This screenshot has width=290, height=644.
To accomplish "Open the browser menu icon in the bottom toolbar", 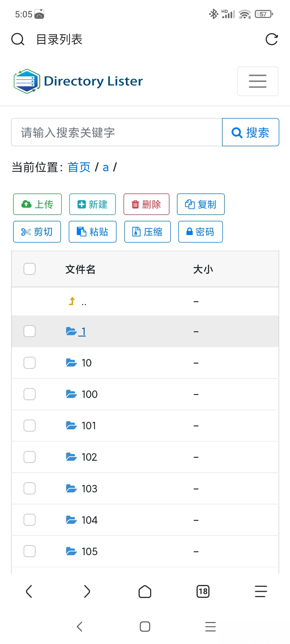I will [261, 591].
